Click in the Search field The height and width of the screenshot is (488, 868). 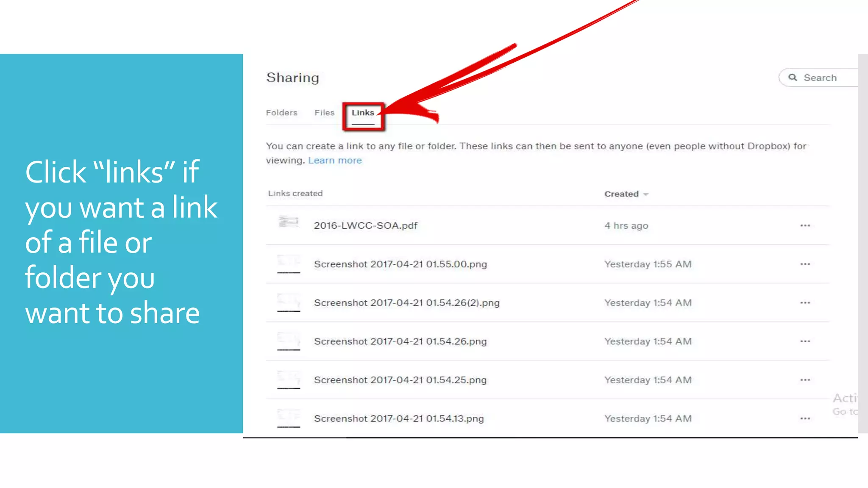(818, 78)
